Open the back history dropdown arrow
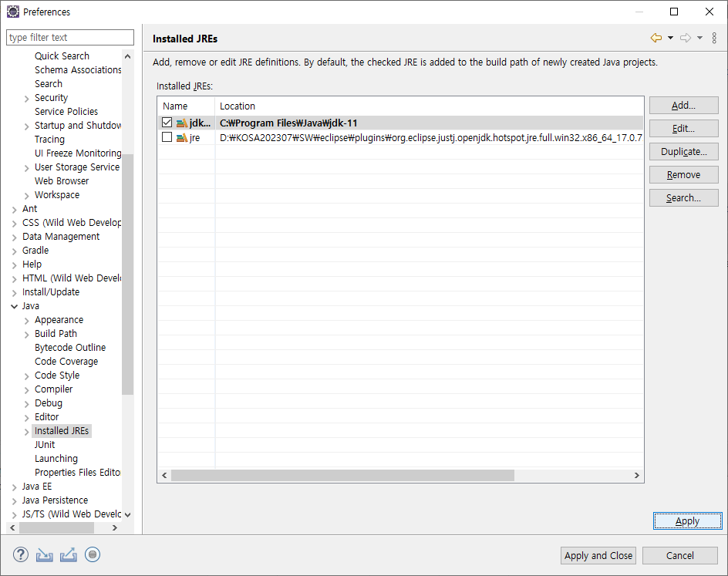 click(x=670, y=38)
